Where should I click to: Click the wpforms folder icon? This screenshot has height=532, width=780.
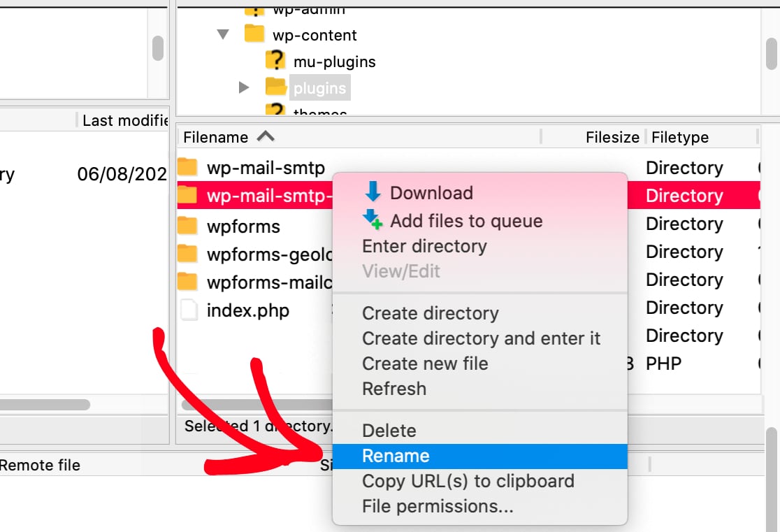[x=187, y=225]
